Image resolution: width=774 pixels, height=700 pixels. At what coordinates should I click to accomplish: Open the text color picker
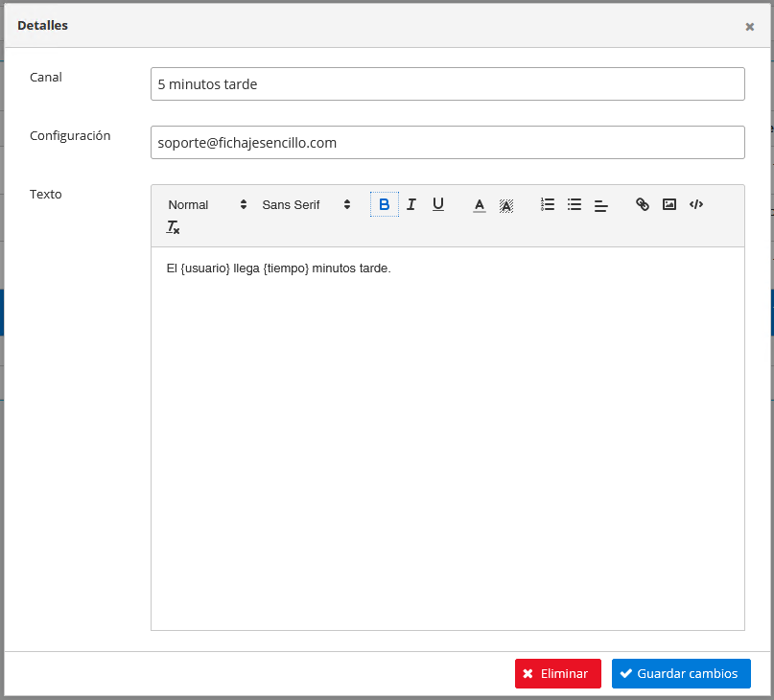480,204
